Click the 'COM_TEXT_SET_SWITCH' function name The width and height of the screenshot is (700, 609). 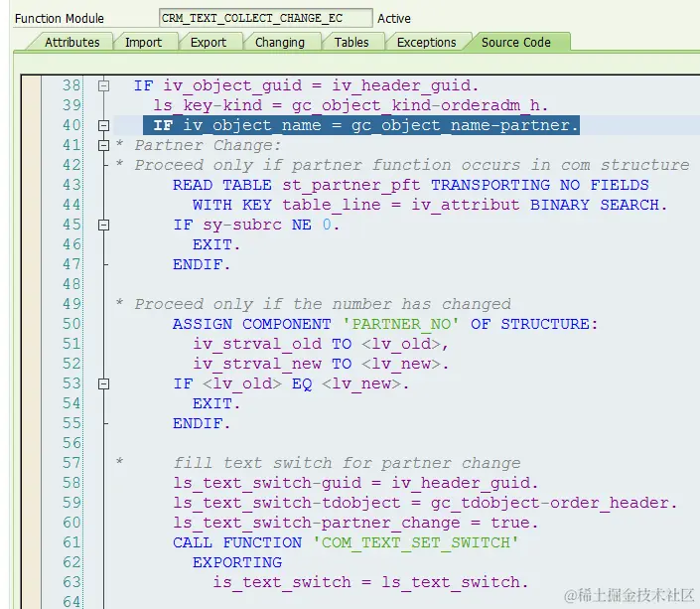click(x=415, y=542)
